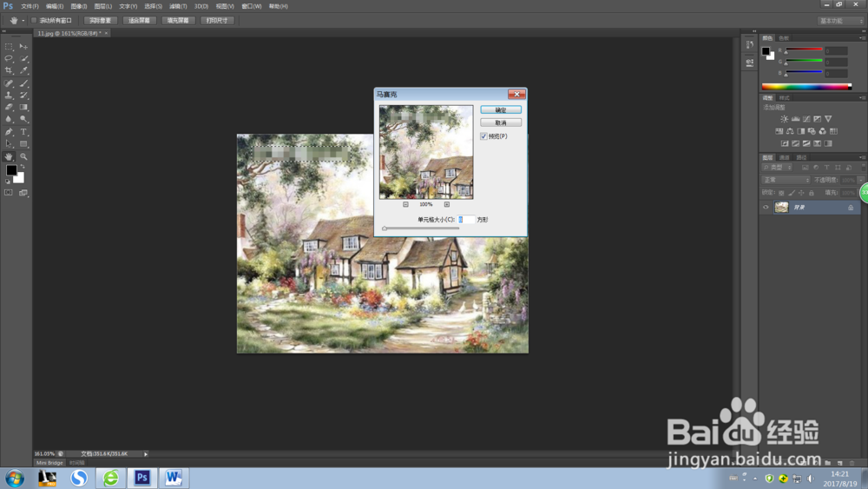Enable 滚动所有窗口 checkbox

34,21
